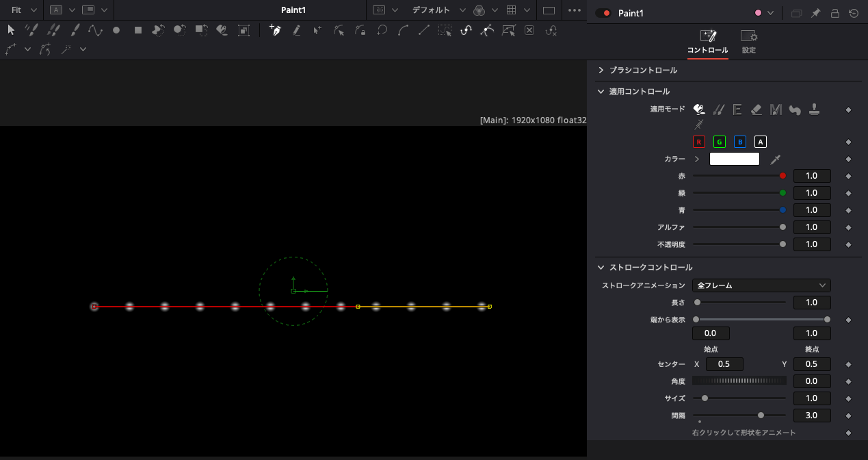Click the Smooth curve points tool
Screen dimensions: 868x460
403,30
